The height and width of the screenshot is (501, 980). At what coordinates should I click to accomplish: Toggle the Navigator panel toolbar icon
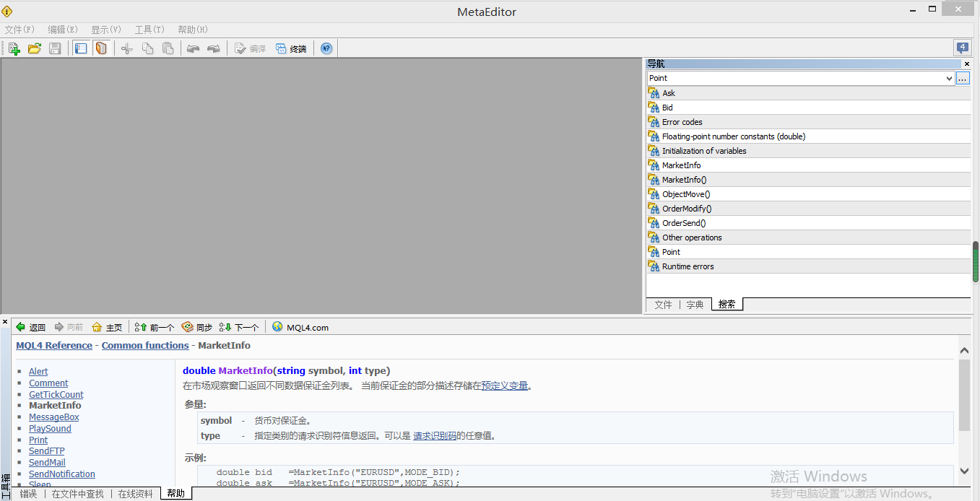[x=81, y=48]
